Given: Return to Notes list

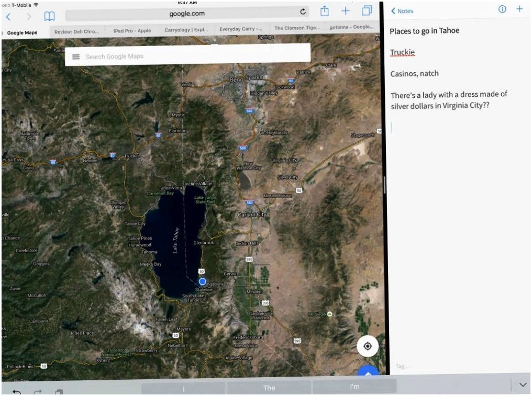Looking at the screenshot, I should (x=402, y=11).
